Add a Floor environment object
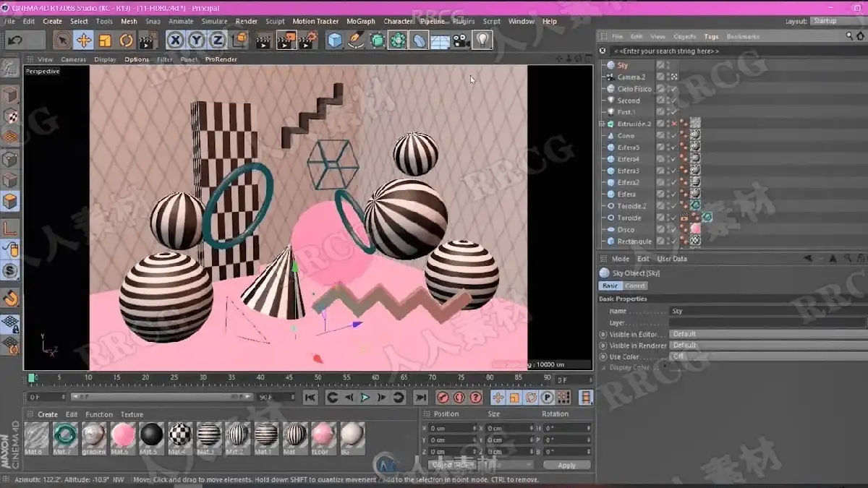This screenshot has height=488, width=868. click(x=440, y=40)
